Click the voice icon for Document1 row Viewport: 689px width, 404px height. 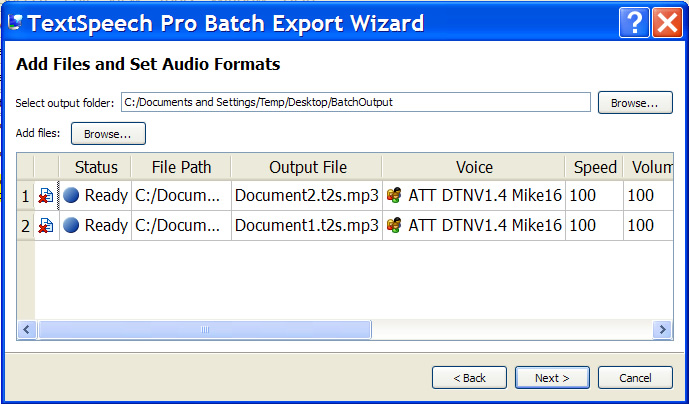(394, 226)
